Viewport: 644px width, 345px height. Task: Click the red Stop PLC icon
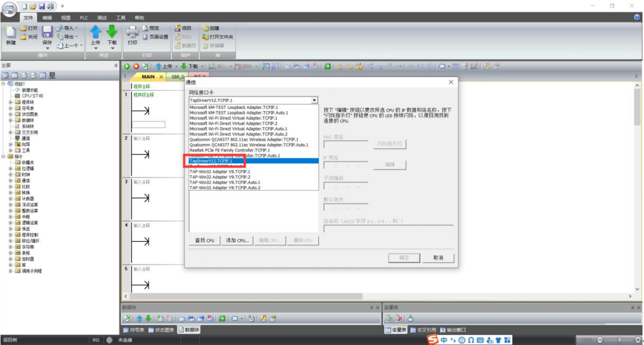pos(136,66)
